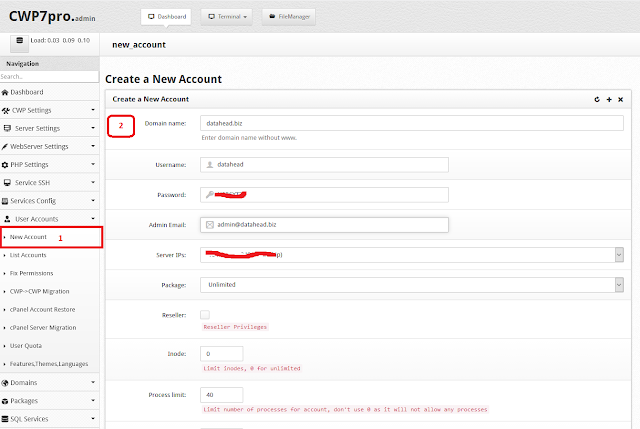Image resolution: width=640 pixels, height=429 pixels.
Task: Click the panel refresh icon
Action: pos(597,100)
